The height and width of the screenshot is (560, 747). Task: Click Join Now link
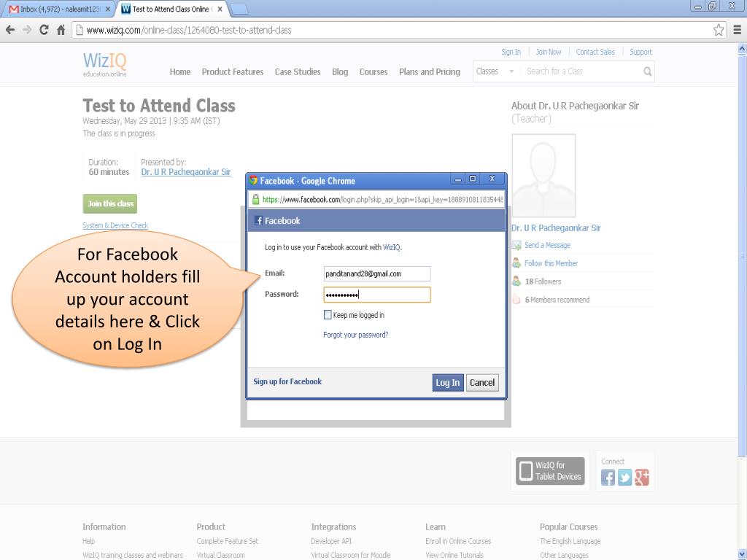click(x=549, y=52)
